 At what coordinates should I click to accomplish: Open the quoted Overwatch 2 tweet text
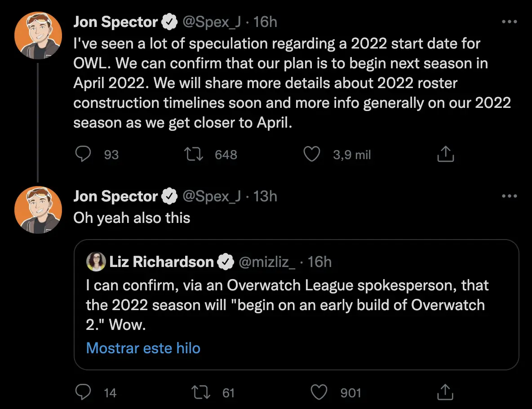pos(287,305)
